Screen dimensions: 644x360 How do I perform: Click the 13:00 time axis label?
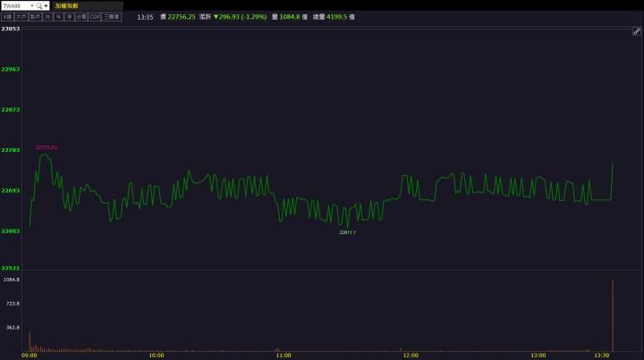click(x=538, y=356)
